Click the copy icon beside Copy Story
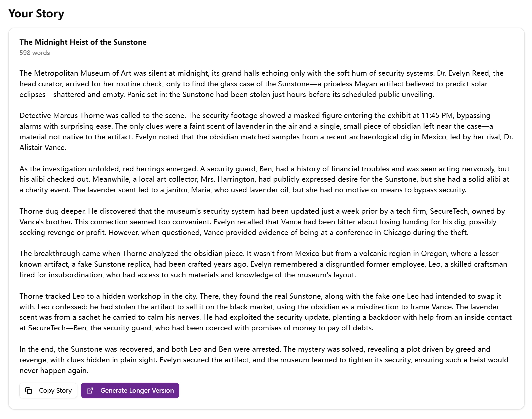 click(29, 390)
